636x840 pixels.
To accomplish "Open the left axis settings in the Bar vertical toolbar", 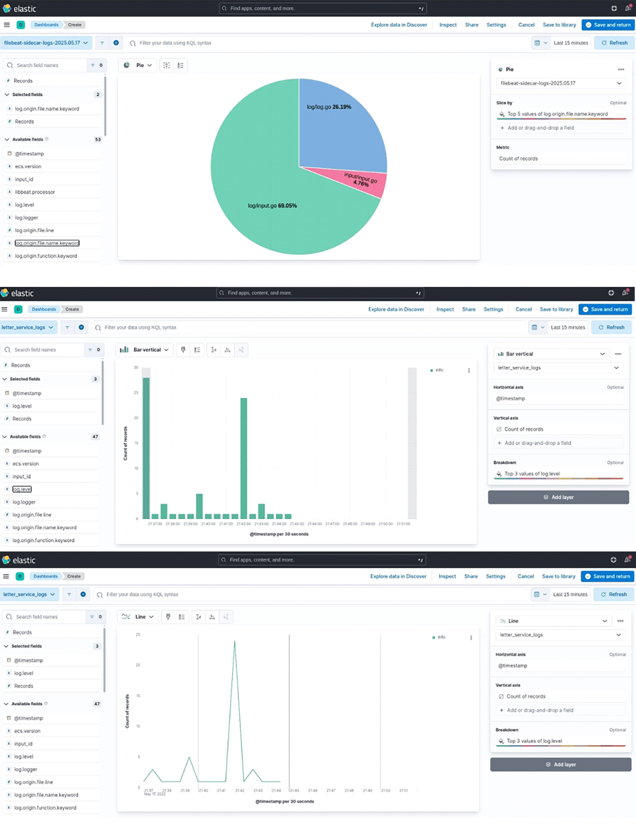I will [x=214, y=350].
